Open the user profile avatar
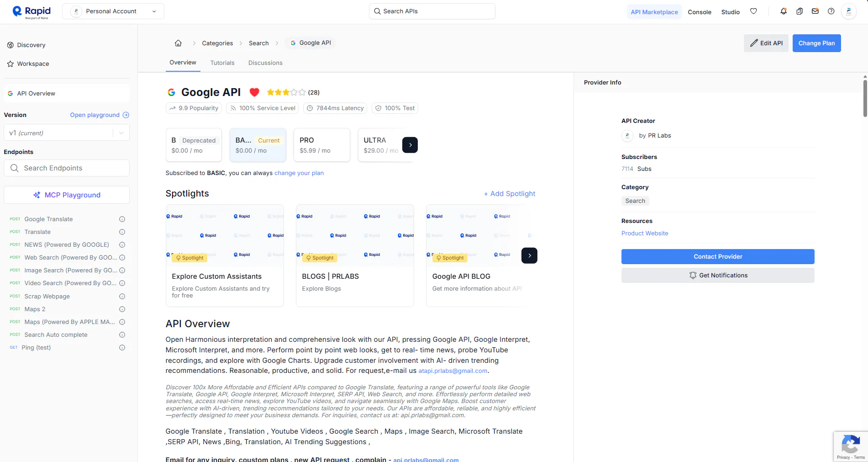This screenshot has width=868, height=462. click(x=849, y=11)
